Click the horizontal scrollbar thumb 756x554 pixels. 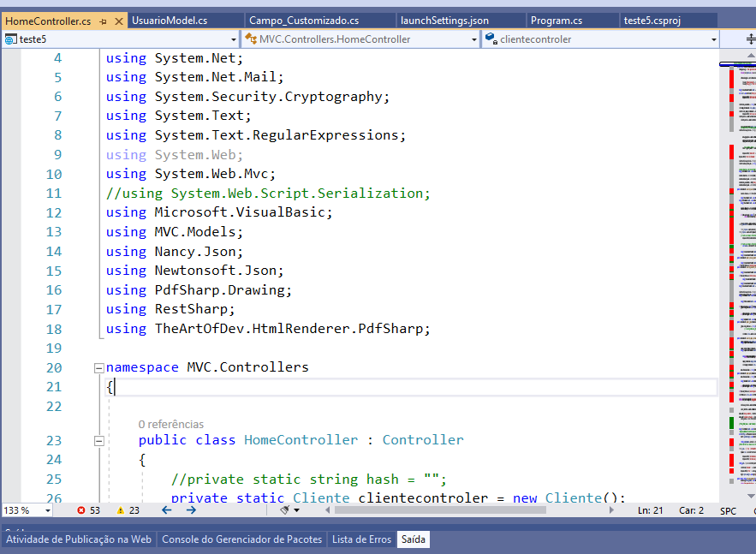point(440,510)
